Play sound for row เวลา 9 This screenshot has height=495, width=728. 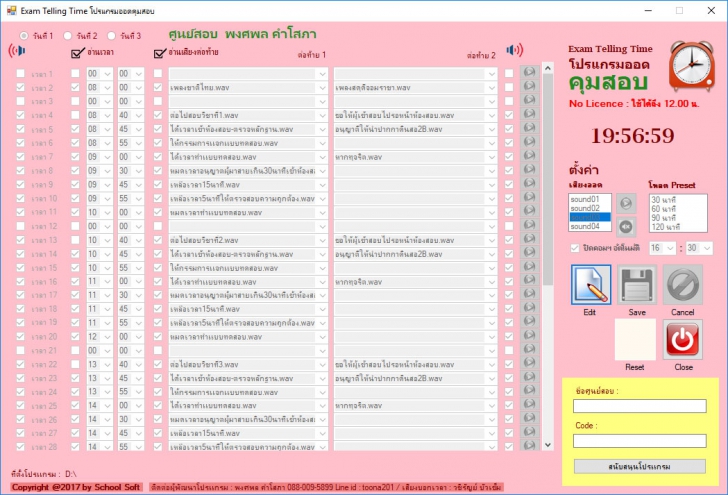point(529,183)
